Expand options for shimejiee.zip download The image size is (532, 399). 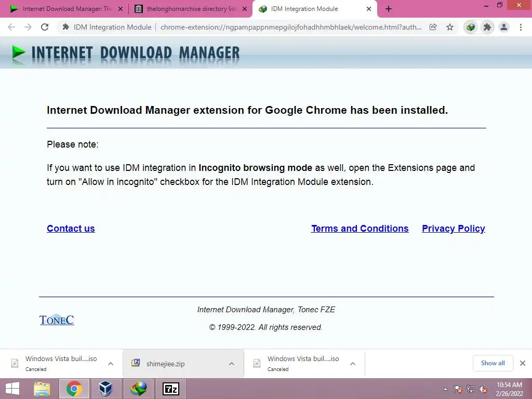pyautogui.click(x=232, y=364)
